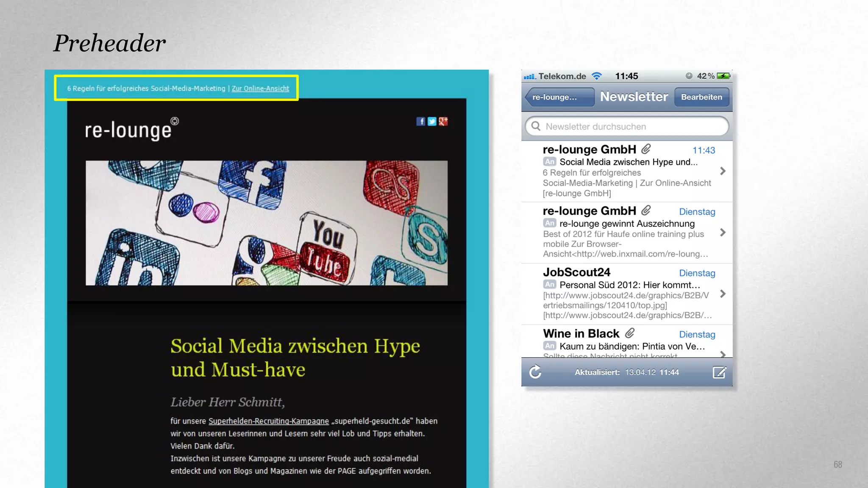The height and width of the screenshot is (488, 868).
Task: Tap the refresh mailbox icon
Action: click(535, 372)
